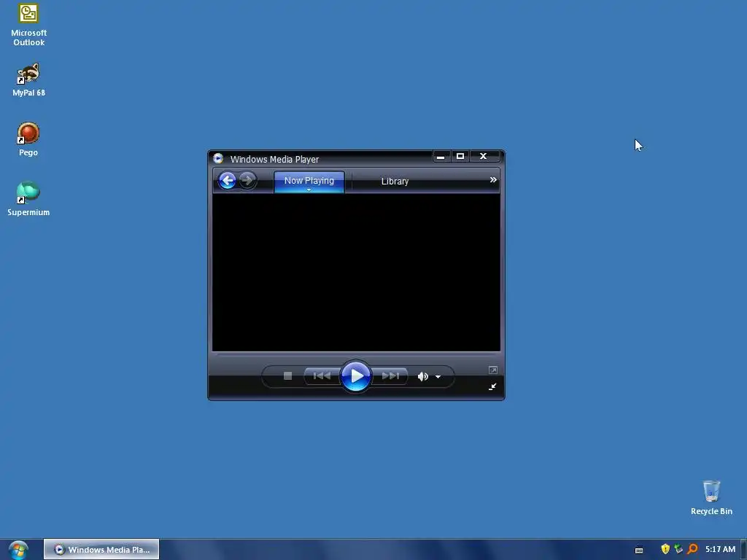Switch to full screen view icon

pos(493,370)
